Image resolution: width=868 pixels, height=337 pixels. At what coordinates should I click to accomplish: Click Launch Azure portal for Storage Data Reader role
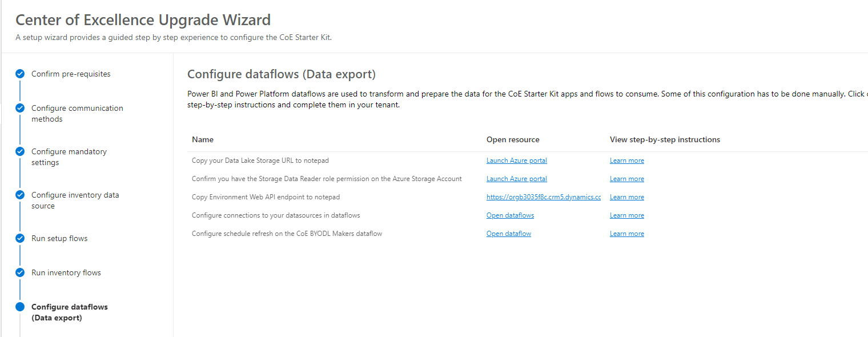point(516,178)
